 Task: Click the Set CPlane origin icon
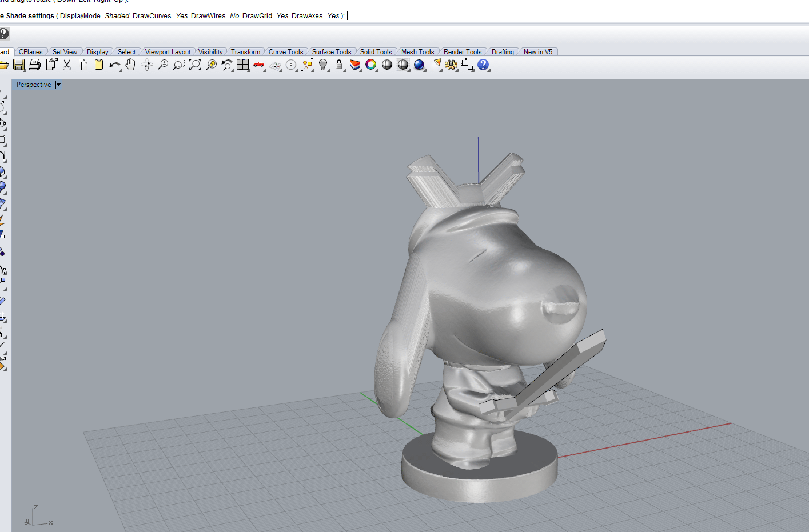click(x=276, y=65)
